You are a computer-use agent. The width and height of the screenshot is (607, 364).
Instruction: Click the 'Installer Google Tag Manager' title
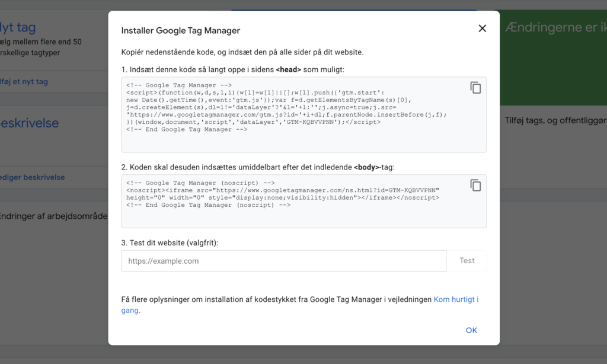(180, 31)
